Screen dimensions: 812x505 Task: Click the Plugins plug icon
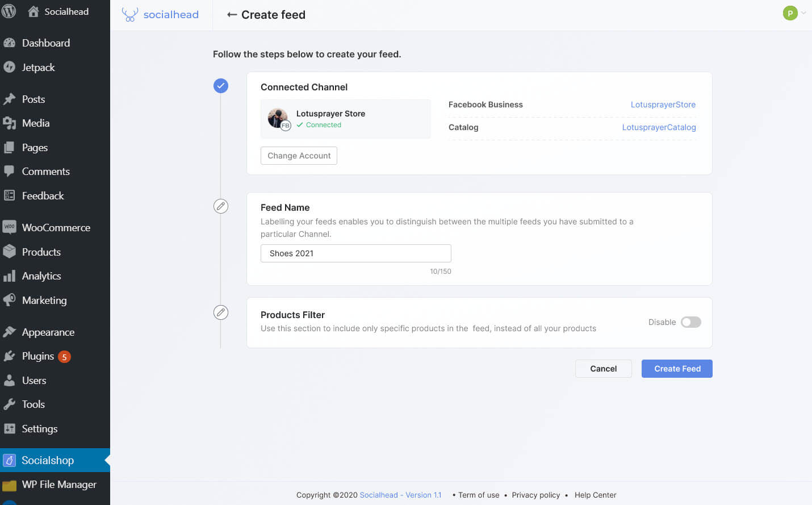9,356
